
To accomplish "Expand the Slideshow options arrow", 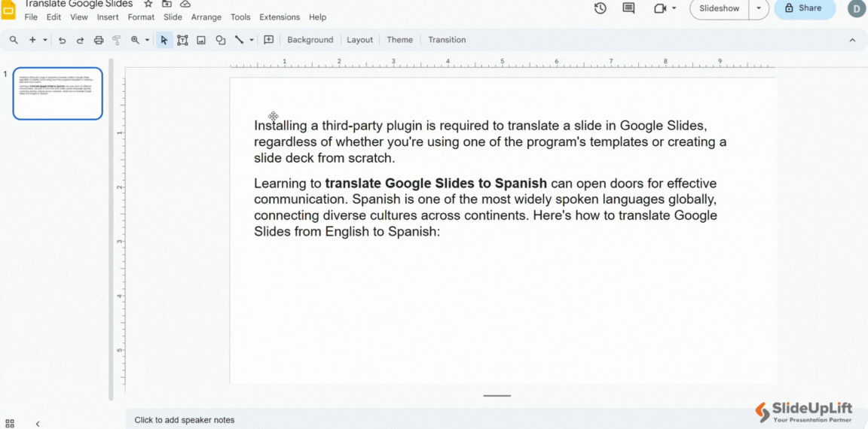I will coord(759,8).
